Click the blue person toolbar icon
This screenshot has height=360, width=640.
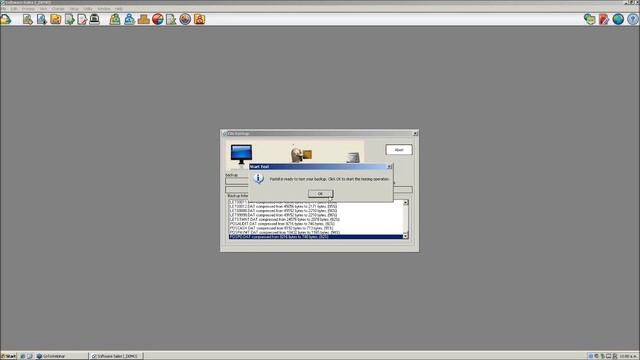click(129, 19)
